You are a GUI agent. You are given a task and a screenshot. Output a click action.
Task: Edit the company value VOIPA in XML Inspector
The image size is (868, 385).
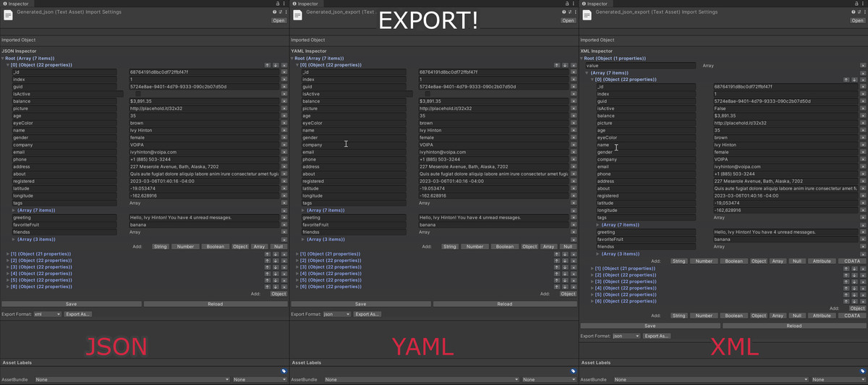pos(786,159)
